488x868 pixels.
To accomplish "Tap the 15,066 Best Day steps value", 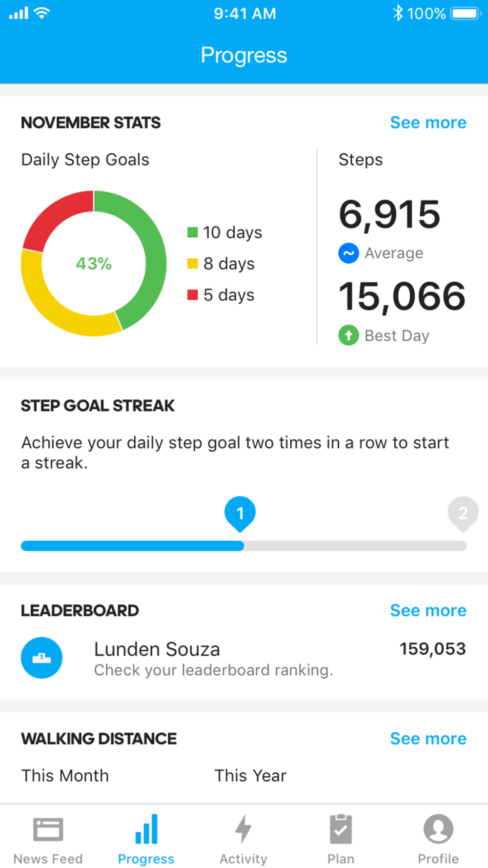I will (x=402, y=296).
